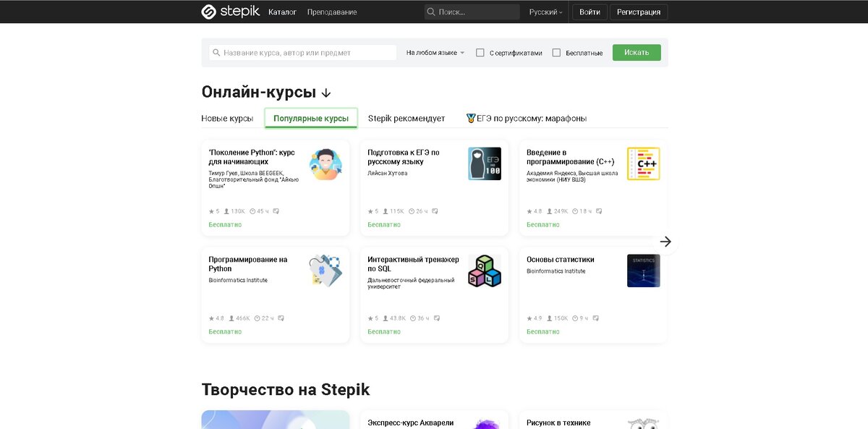The height and width of the screenshot is (429, 868).
Task: Click the down arrow beside Онлайн-курсы
Action: pyautogui.click(x=326, y=93)
